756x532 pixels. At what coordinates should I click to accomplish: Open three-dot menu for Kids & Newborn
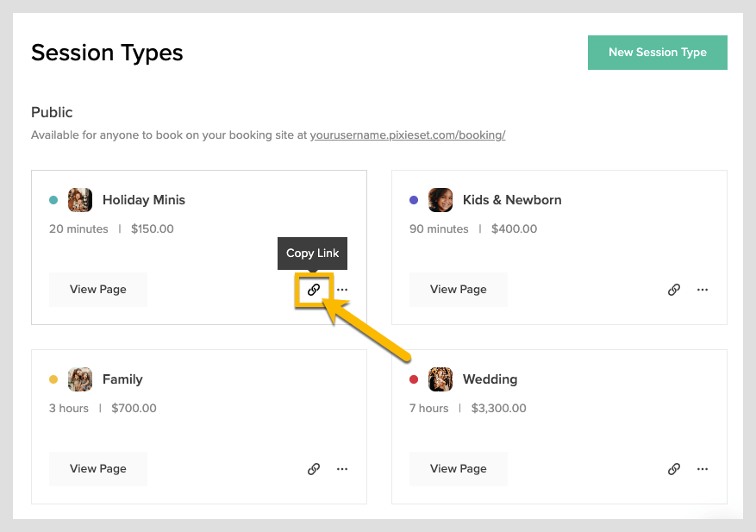tap(703, 290)
